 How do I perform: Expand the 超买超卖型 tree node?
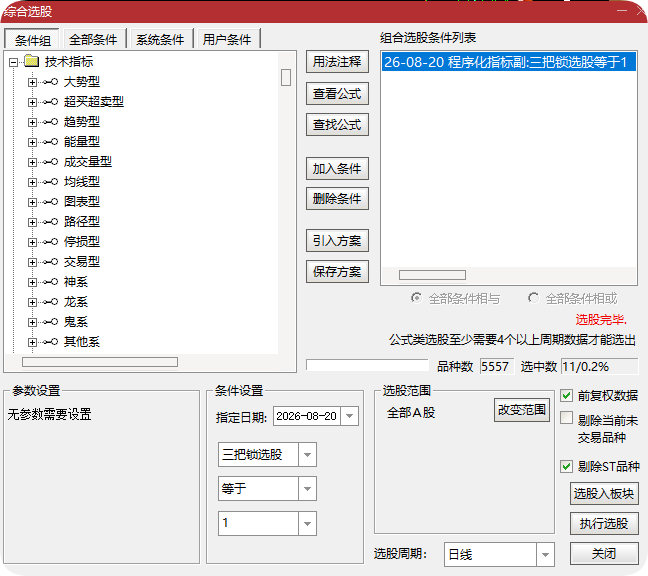pos(32,102)
